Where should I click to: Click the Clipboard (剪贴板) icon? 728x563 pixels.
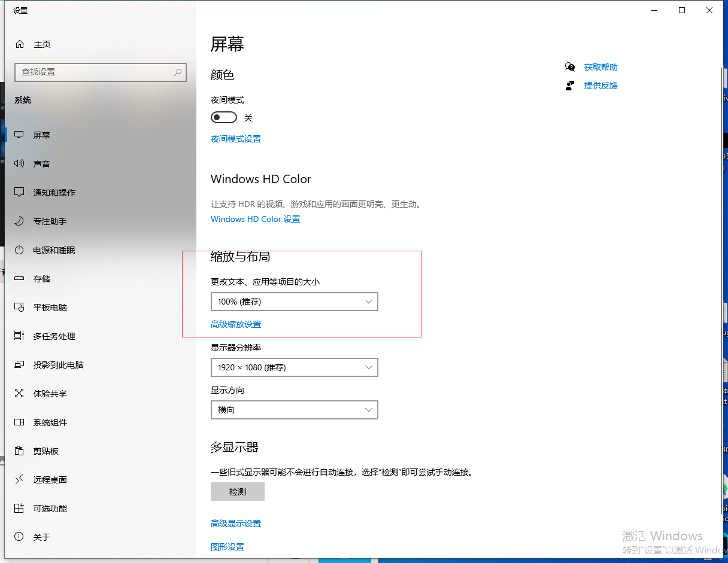20,451
